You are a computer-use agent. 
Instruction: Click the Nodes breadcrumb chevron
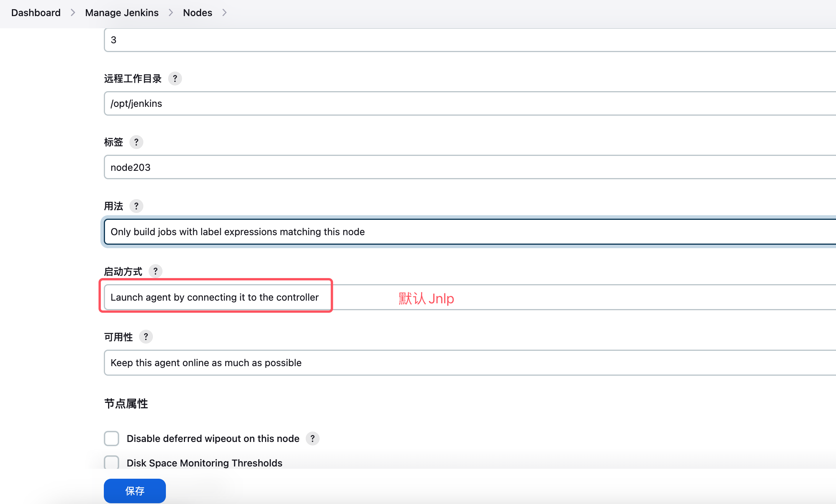point(225,12)
